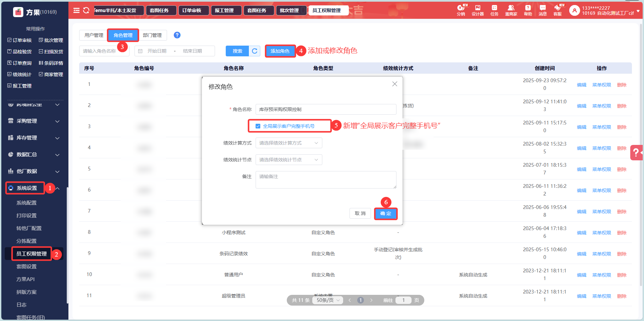Select 打印设置 in the sidebar
Screen dimensions: 644x321
[x=26, y=216]
